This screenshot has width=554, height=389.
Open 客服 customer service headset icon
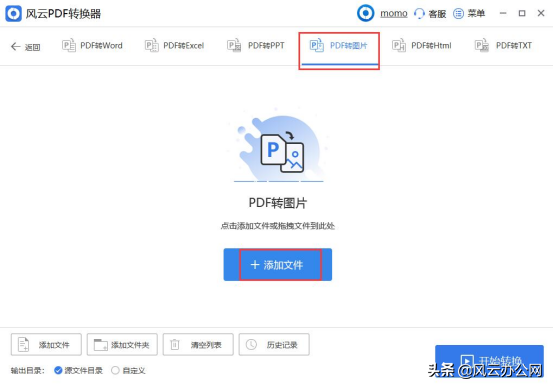coord(419,13)
